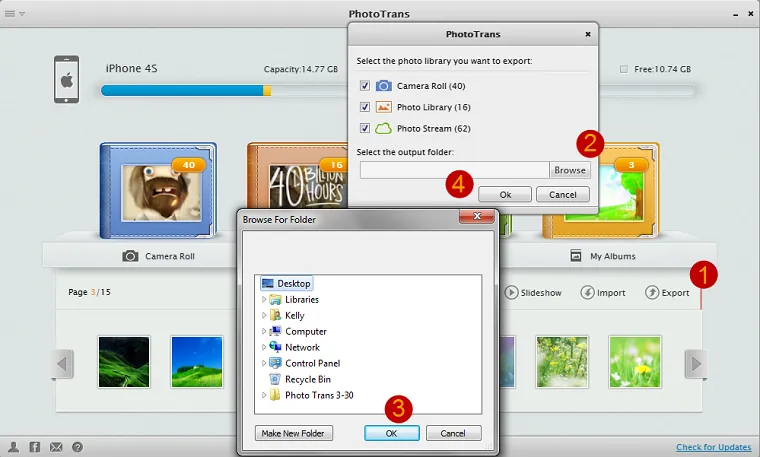Click Cancel in Browse For Folder dialog
Screen dimensions: 760x457
453,433
